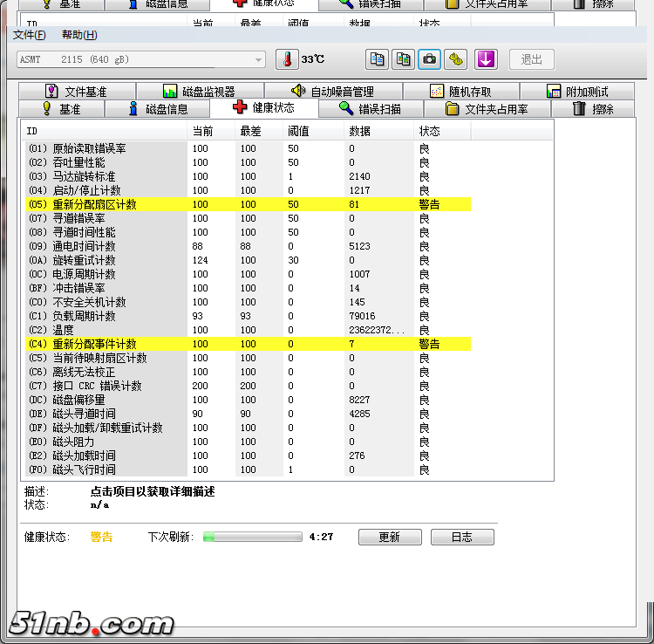Select row (C0) 不安全关机计数

click(248, 302)
